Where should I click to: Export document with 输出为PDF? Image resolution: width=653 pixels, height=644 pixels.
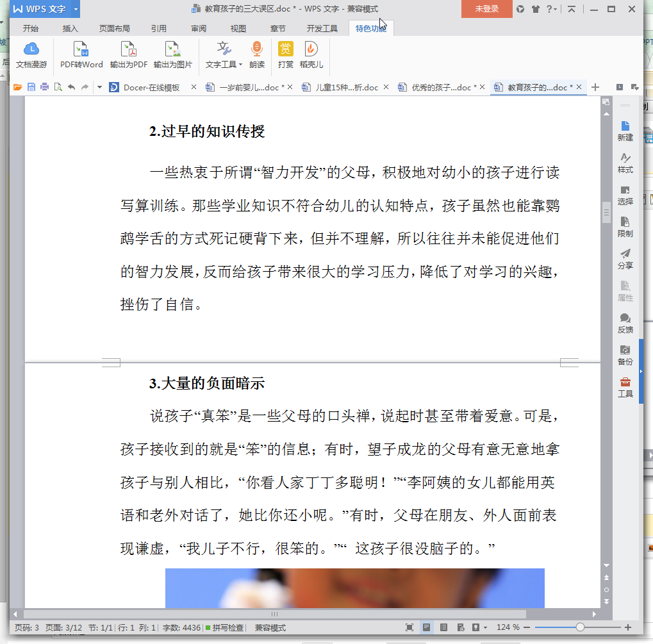point(129,55)
